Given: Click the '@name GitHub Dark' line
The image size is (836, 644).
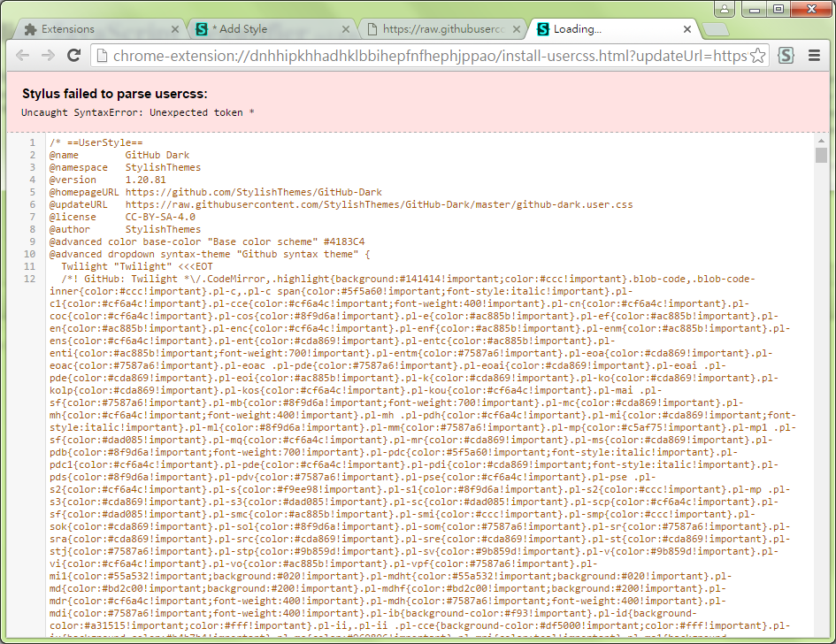Looking at the screenshot, I should (x=119, y=155).
